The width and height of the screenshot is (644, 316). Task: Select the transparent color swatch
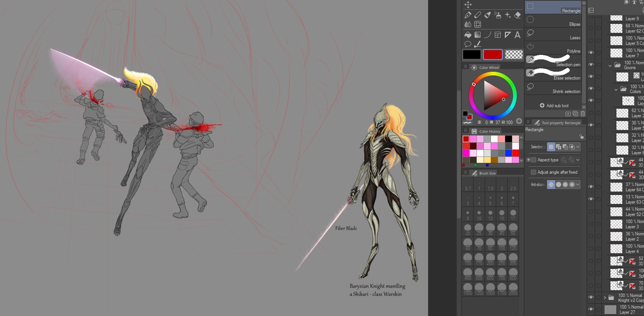click(x=514, y=55)
